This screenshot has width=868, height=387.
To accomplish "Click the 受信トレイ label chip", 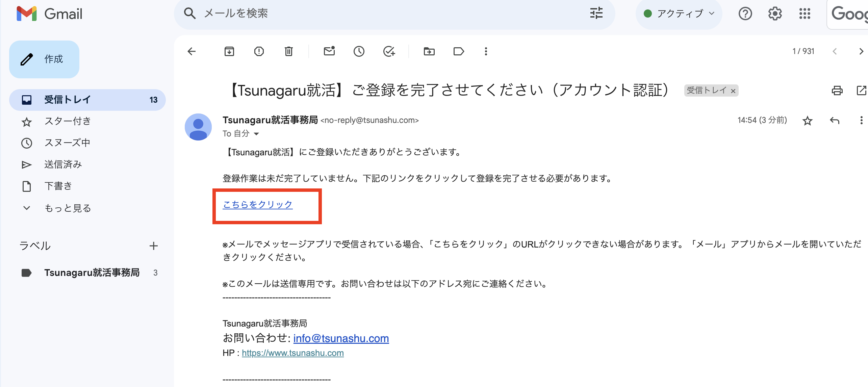I will click(711, 91).
